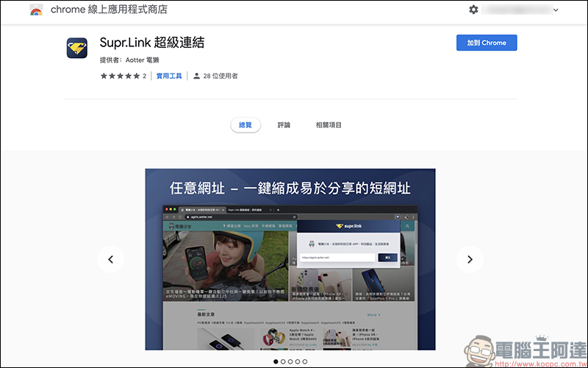Switch to the 評論 tab
The image size is (588, 368).
tap(284, 125)
